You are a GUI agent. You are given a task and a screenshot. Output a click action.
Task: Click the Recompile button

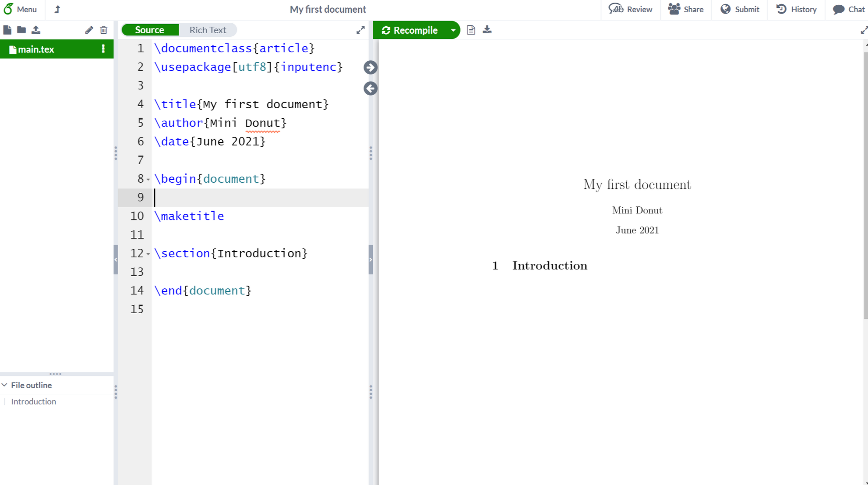tap(410, 30)
